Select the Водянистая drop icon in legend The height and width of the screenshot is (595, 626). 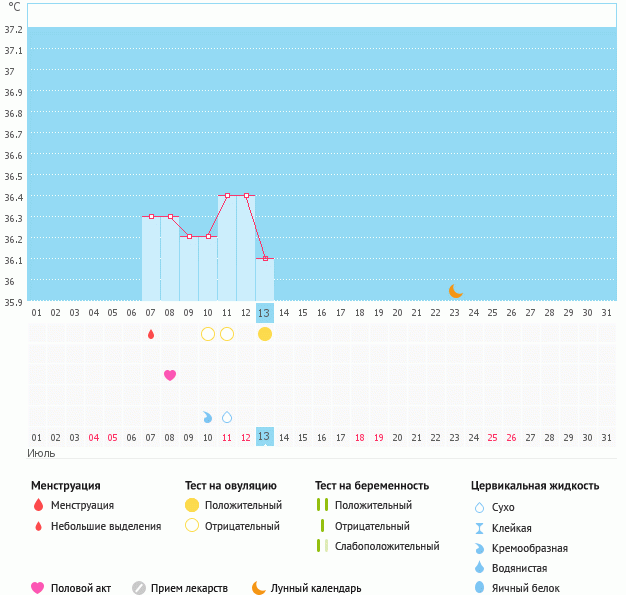[x=479, y=568]
